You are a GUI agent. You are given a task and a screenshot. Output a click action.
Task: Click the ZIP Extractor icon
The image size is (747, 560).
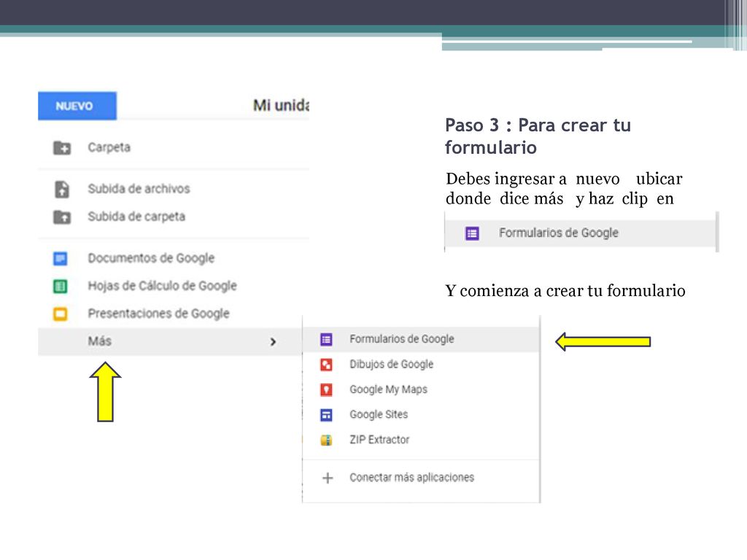pyautogui.click(x=326, y=440)
